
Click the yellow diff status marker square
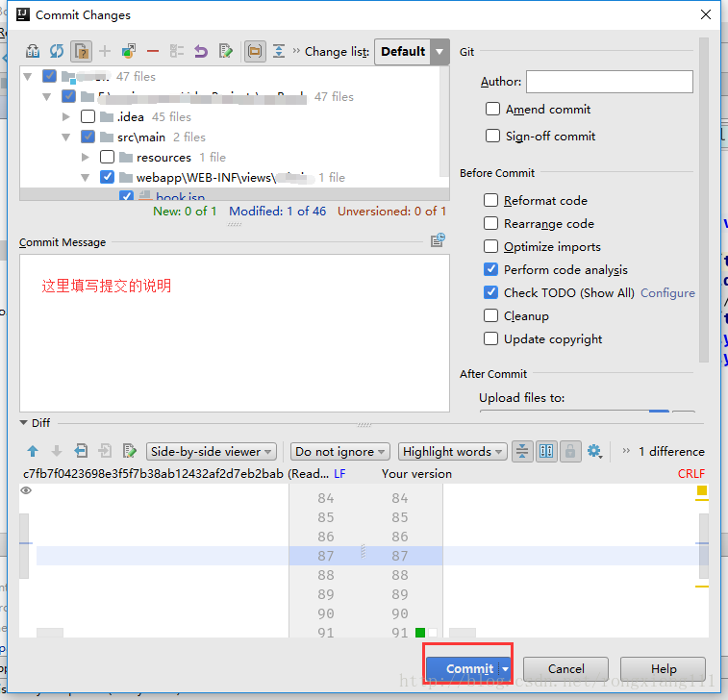[x=702, y=490]
